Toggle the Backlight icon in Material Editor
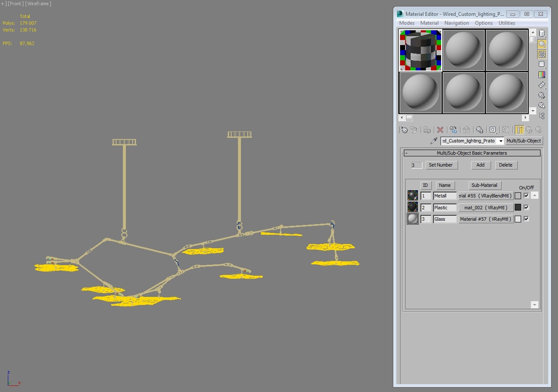This screenshot has width=558, height=392. [x=542, y=44]
